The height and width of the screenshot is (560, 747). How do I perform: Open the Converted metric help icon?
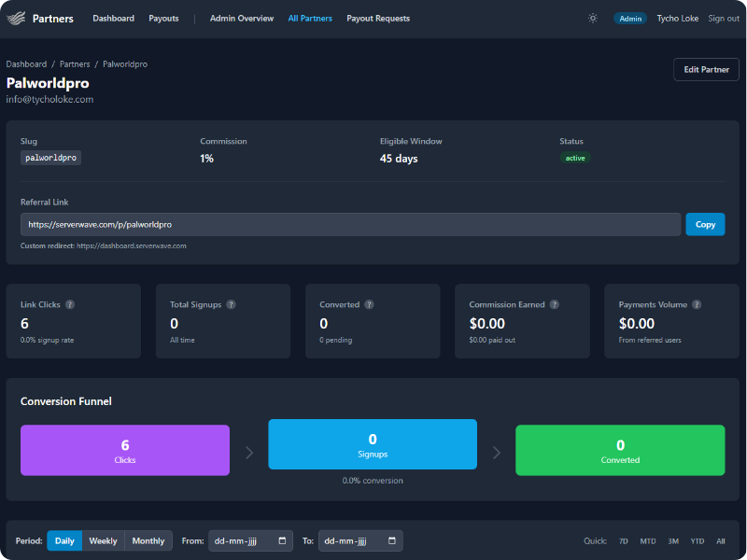click(x=370, y=304)
